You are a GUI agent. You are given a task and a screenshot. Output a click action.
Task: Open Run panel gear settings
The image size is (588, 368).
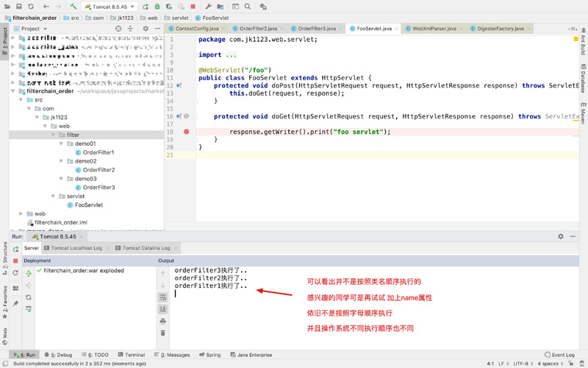(x=561, y=236)
